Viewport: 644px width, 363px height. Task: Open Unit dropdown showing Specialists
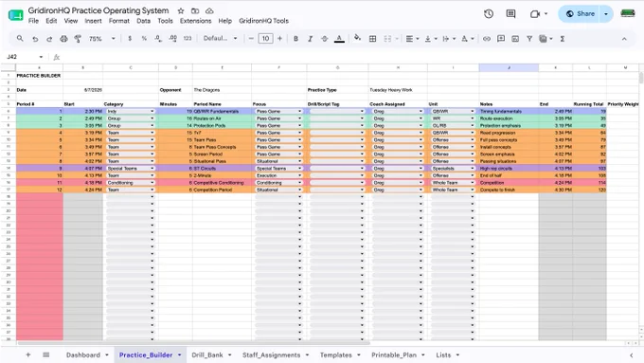click(472, 169)
